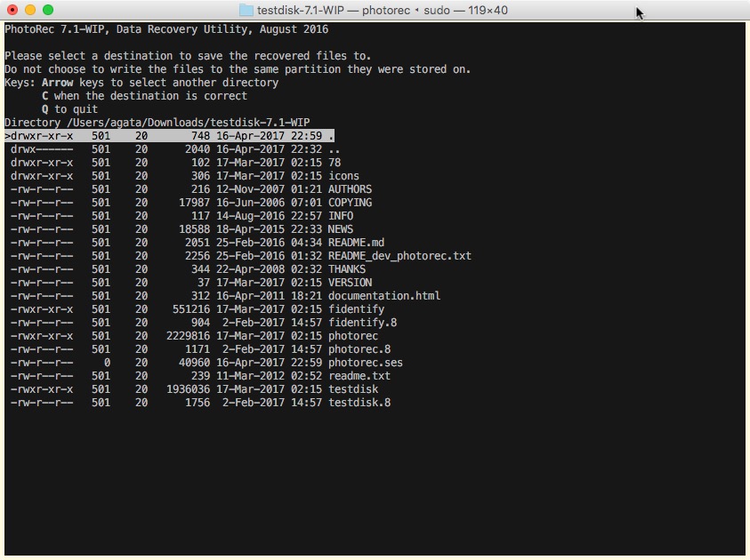
Task: Click the 'C when the destination is correct' hint
Action: tap(144, 96)
